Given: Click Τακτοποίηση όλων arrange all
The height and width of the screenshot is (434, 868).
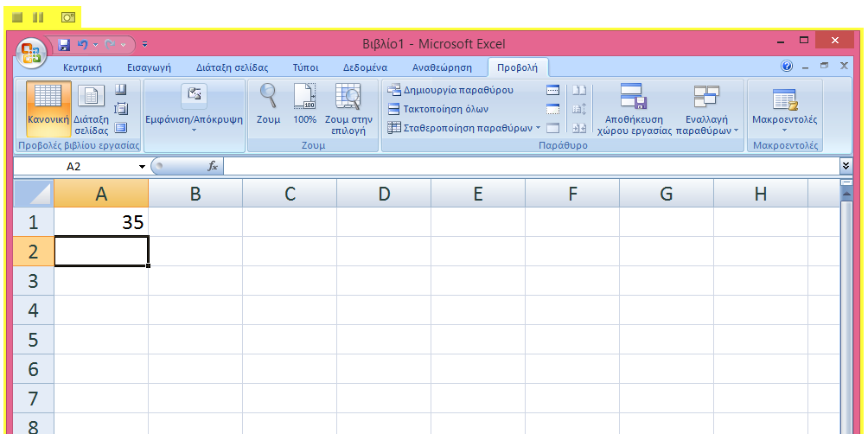Looking at the screenshot, I should click(438, 109).
